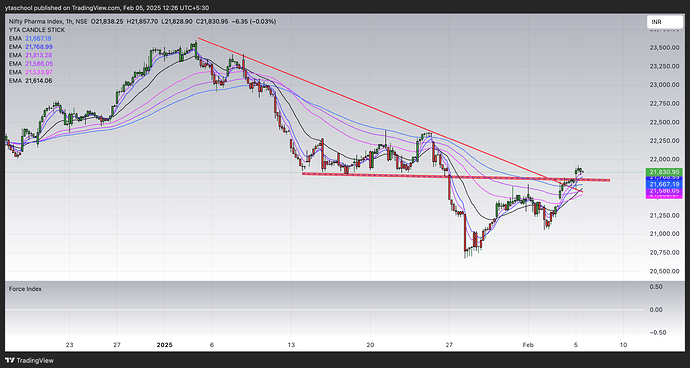Click the 23,000.00 price axis label
This screenshot has height=368, width=690.
pyautogui.click(x=664, y=85)
